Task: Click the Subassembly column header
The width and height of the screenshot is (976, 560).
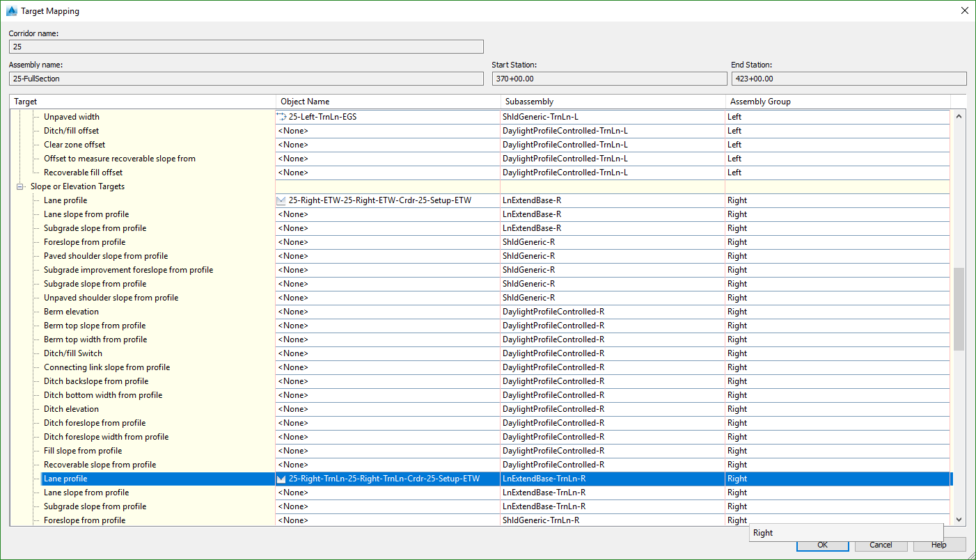Action: coord(613,102)
